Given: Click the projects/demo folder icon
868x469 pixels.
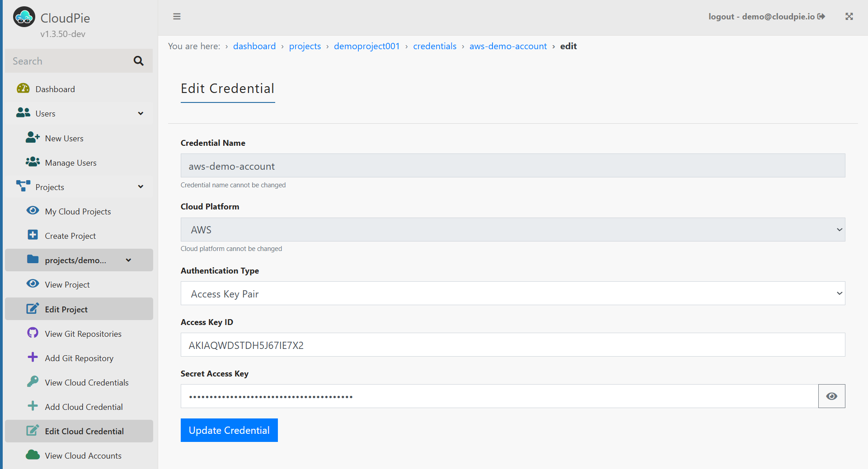Looking at the screenshot, I should 33,260.
